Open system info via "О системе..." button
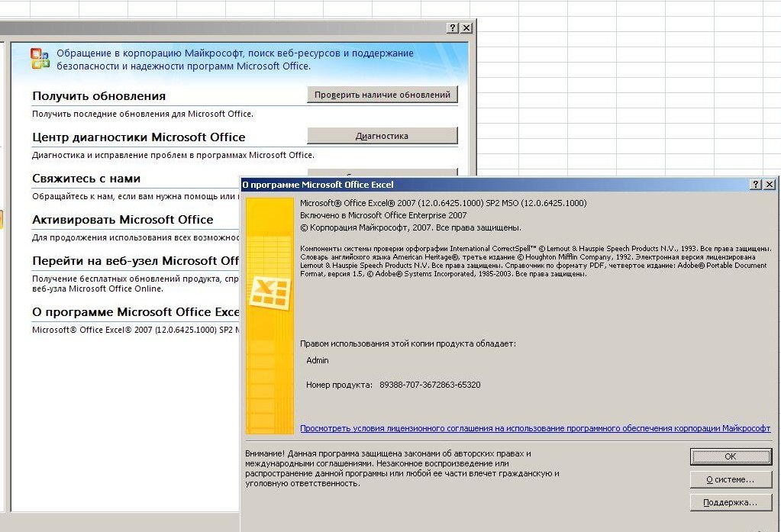This screenshot has height=532, width=781. point(730,479)
